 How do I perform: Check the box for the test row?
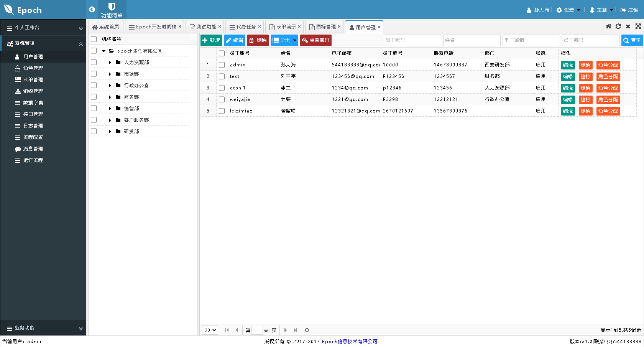pyautogui.click(x=222, y=76)
